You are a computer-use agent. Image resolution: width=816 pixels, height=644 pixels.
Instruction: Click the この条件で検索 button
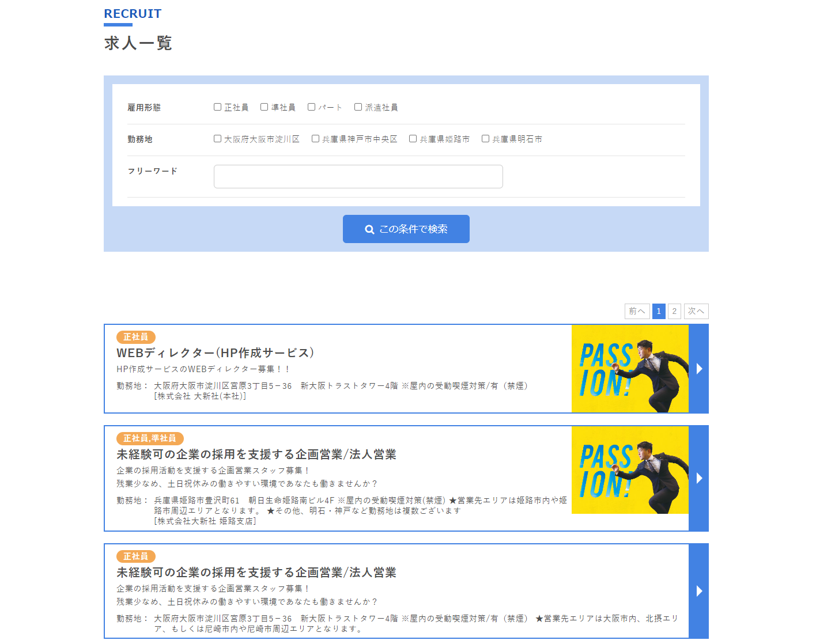click(406, 229)
